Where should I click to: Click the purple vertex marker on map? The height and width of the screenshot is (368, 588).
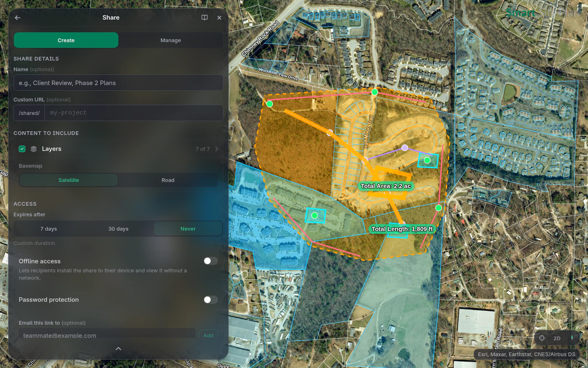405,148
